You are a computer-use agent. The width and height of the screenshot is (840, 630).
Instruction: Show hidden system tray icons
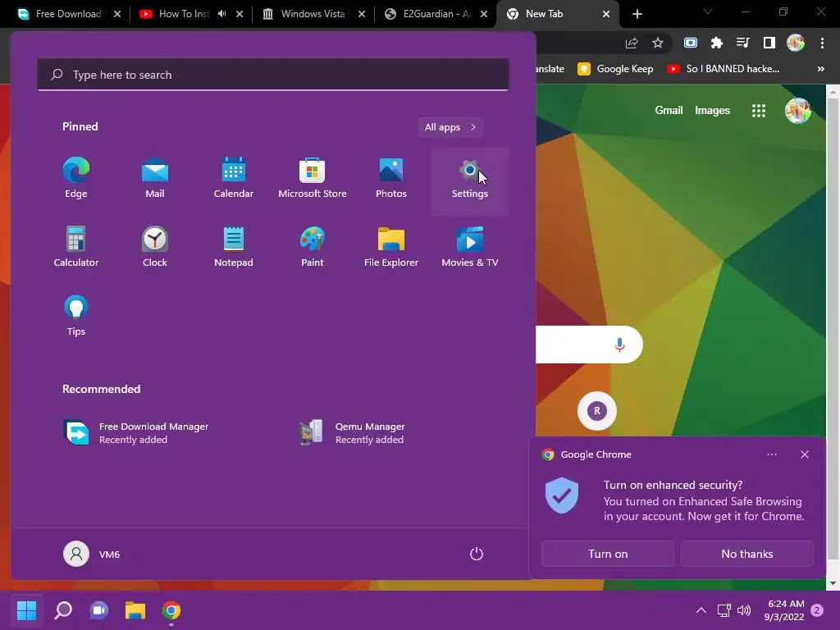(701, 610)
